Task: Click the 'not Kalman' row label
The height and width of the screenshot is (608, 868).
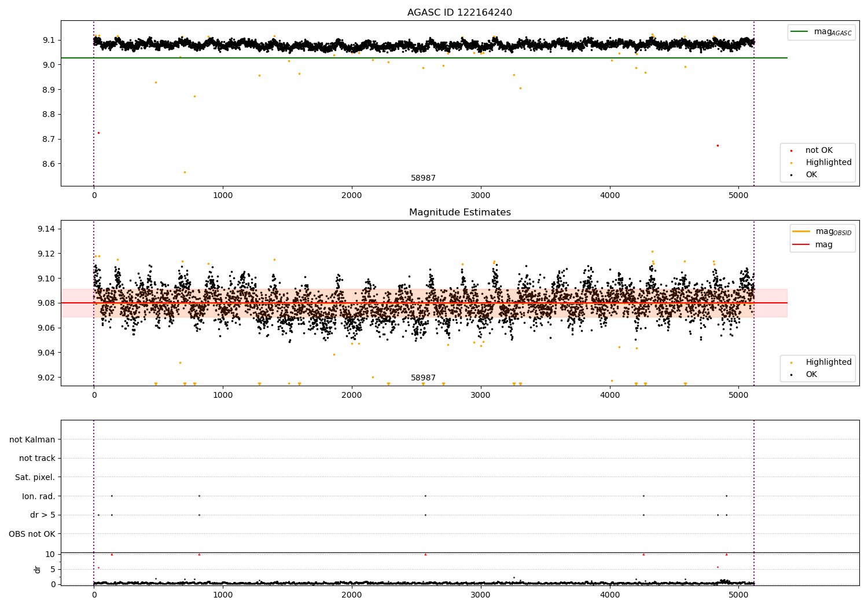Action: tap(32, 440)
